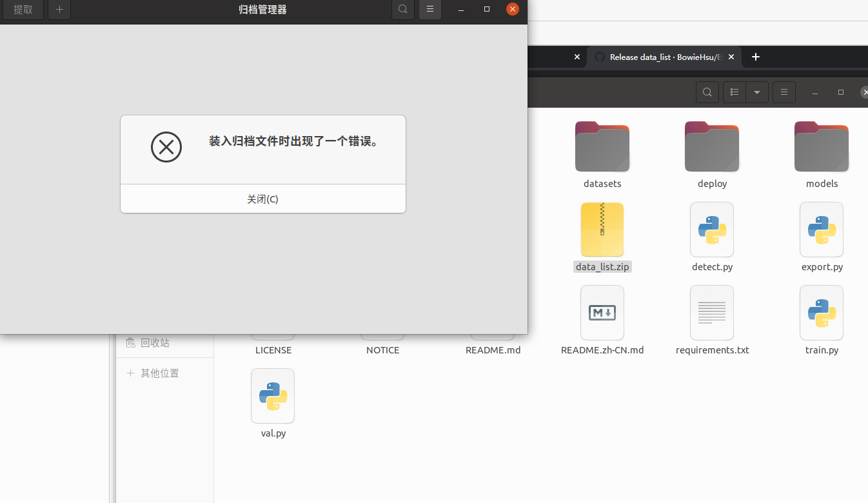Open the view options dropdown arrow
The width and height of the screenshot is (868, 503).
[x=757, y=92]
